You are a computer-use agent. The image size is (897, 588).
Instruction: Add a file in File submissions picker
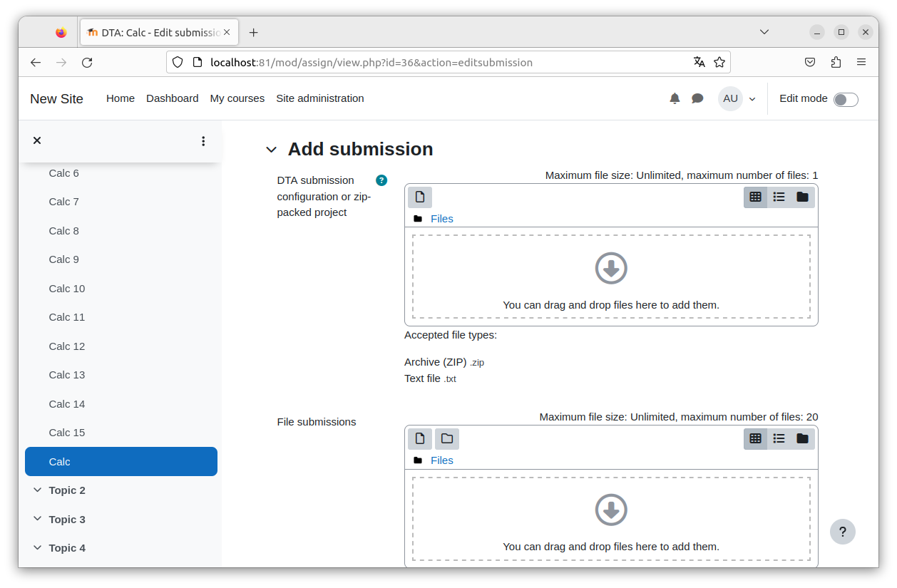point(420,438)
